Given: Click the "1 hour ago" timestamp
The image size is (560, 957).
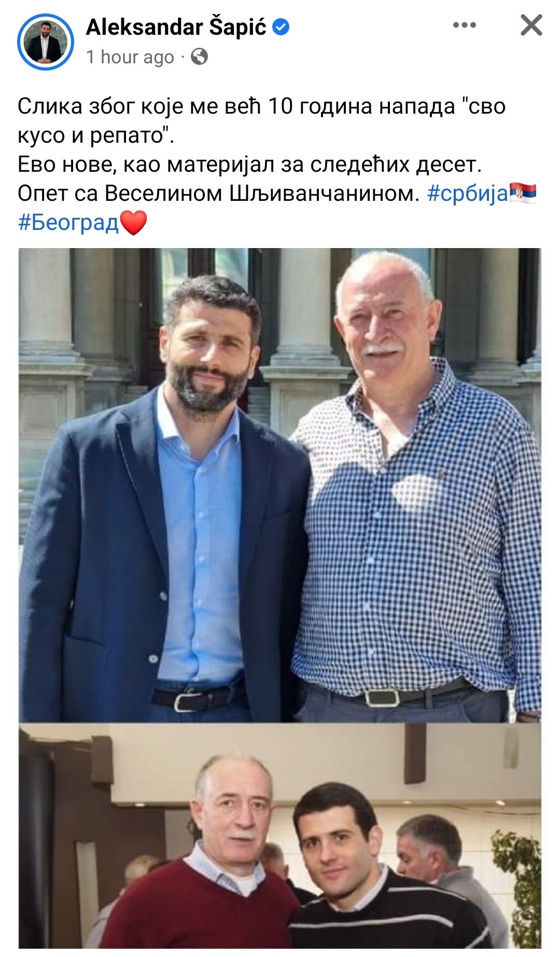Looking at the screenshot, I should pos(130,57).
